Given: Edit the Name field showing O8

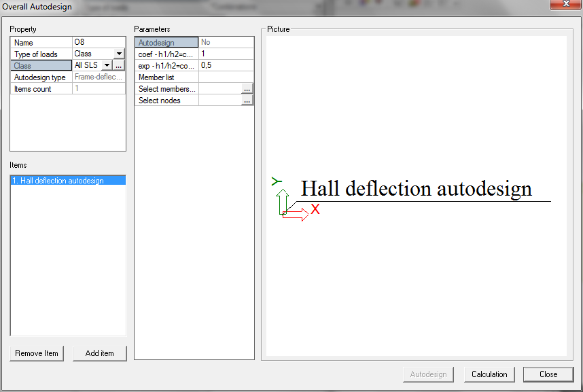Looking at the screenshot, I should [95, 42].
